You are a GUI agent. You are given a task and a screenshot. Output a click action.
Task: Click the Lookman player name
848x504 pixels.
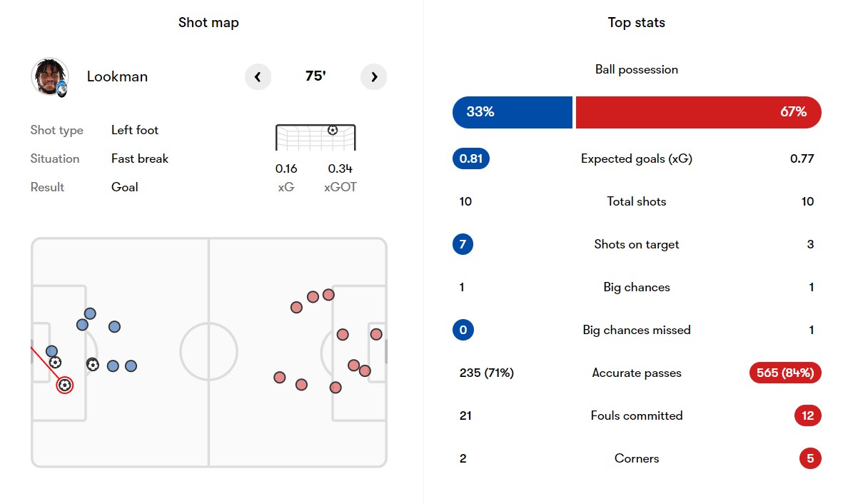pyautogui.click(x=117, y=77)
